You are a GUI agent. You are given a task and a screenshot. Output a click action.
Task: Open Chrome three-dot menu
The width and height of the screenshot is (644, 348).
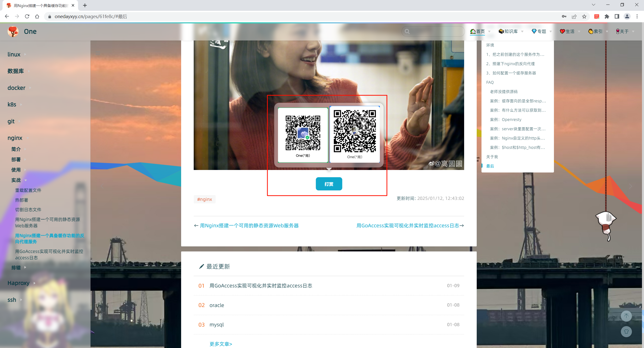click(637, 16)
